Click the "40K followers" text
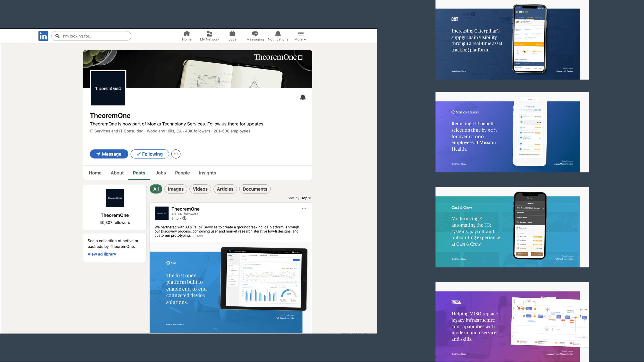 198,131
